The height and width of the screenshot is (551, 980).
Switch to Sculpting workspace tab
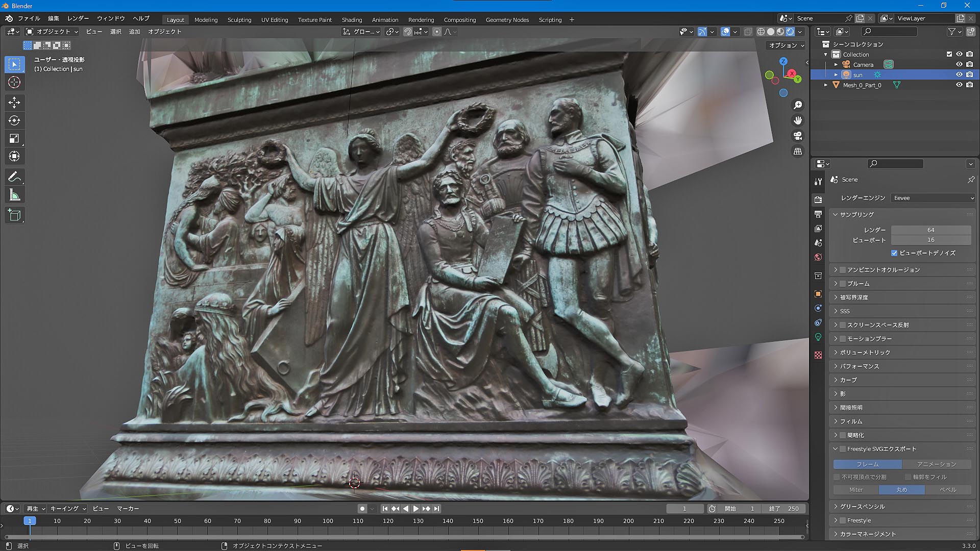pos(239,20)
